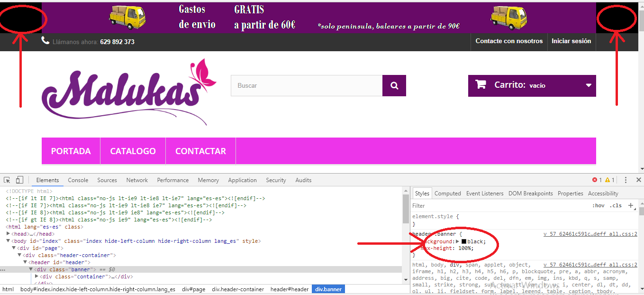Viewport: 644px width, 295px height.
Task: Open the Memory tab
Action: click(x=209, y=180)
